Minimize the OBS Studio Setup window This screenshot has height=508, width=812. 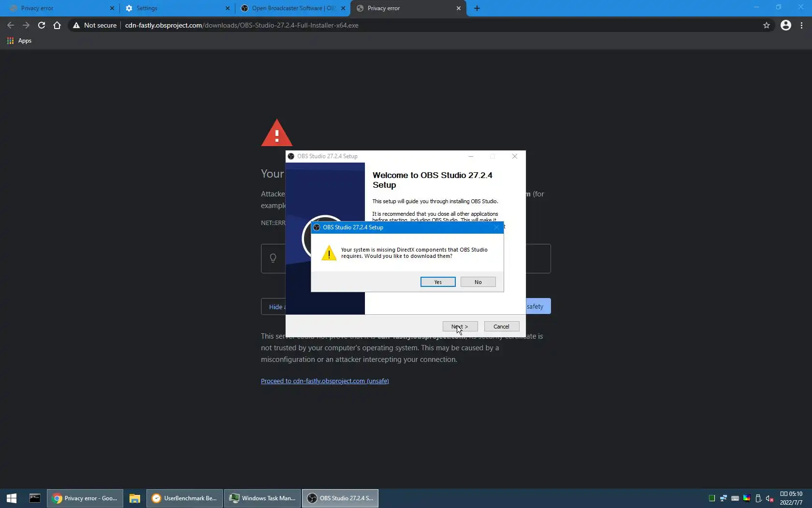coord(471,156)
